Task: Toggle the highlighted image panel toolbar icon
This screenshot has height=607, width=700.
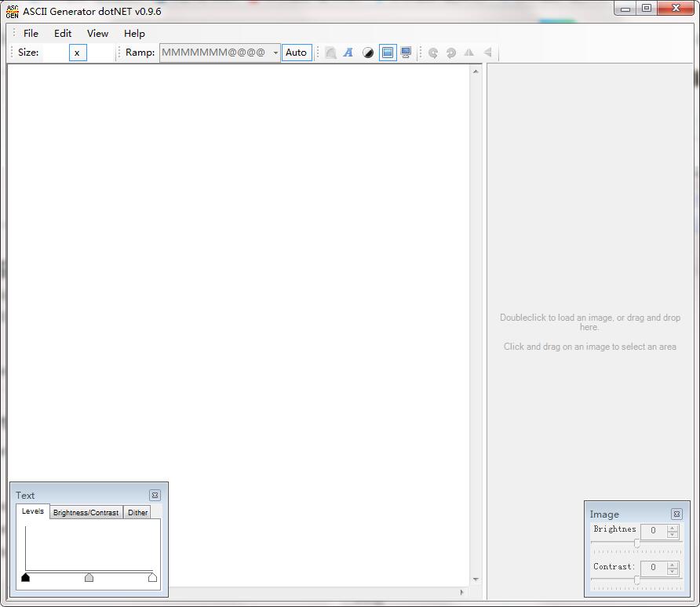Action: point(388,53)
